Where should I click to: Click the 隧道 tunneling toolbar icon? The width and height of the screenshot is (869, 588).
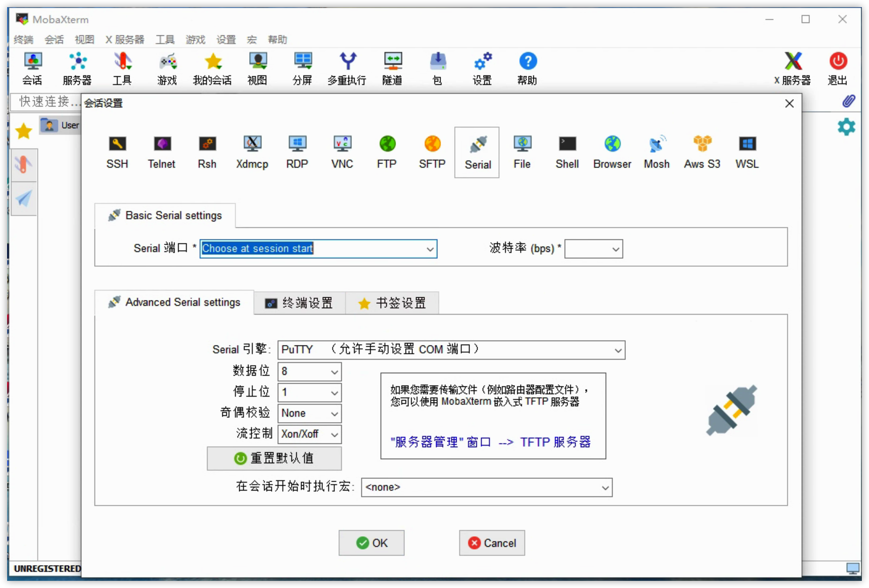(392, 69)
